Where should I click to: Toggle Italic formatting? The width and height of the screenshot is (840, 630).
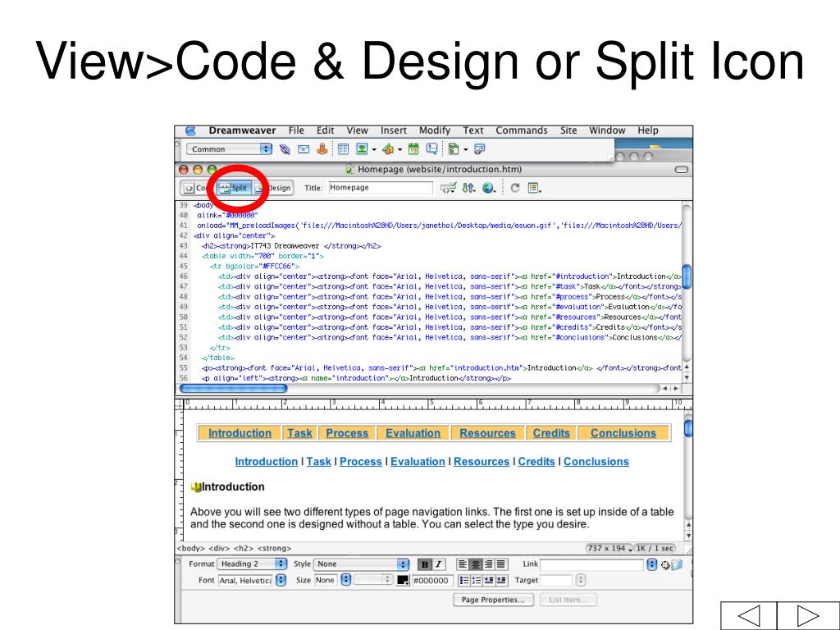pos(439,564)
